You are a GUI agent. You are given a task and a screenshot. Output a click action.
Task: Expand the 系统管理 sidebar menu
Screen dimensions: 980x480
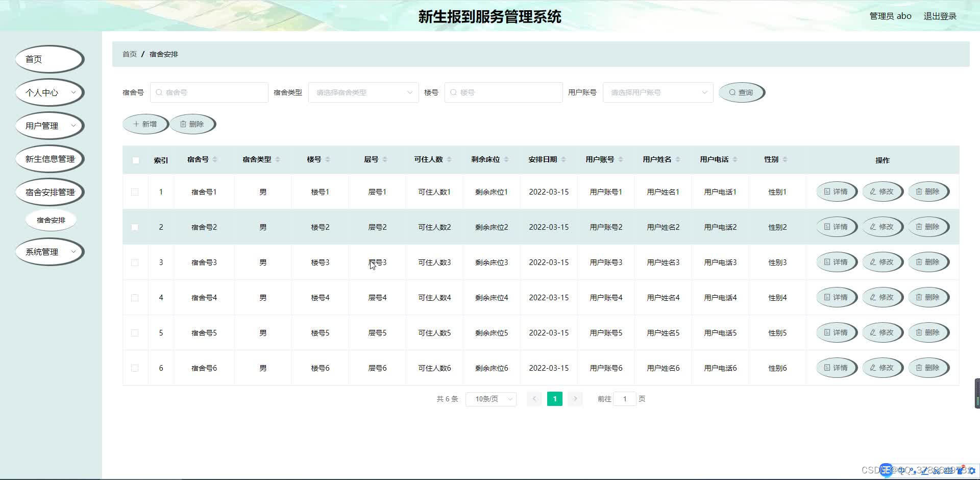pos(50,252)
